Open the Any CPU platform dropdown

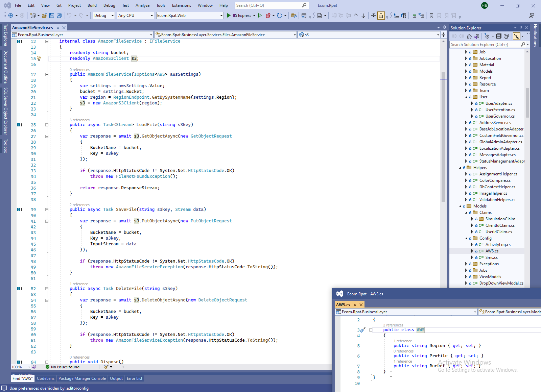(x=136, y=16)
